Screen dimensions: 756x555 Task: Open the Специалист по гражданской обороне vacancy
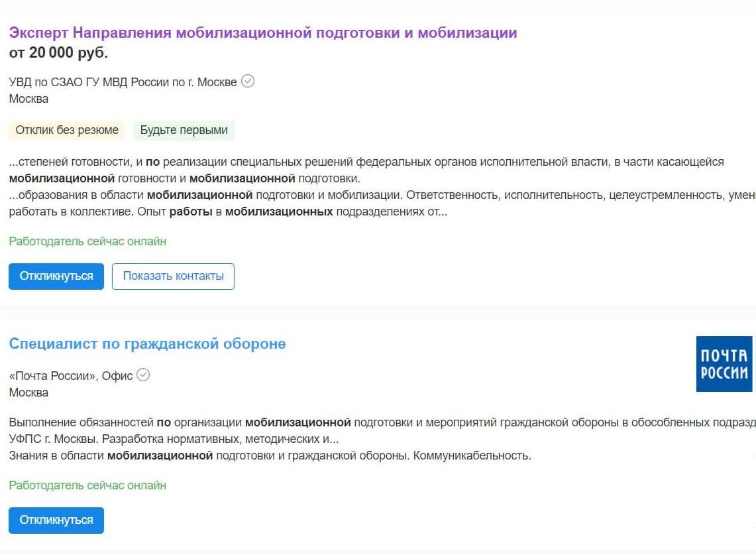click(147, 343)
